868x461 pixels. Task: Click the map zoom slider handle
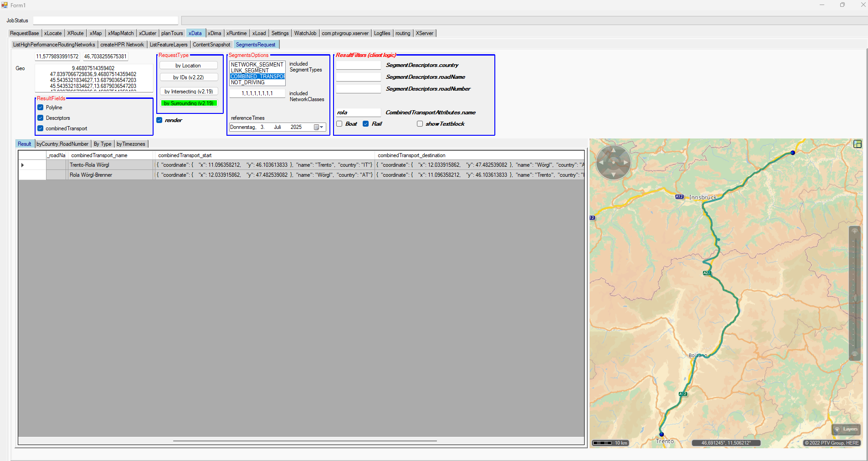pos(855,298)
